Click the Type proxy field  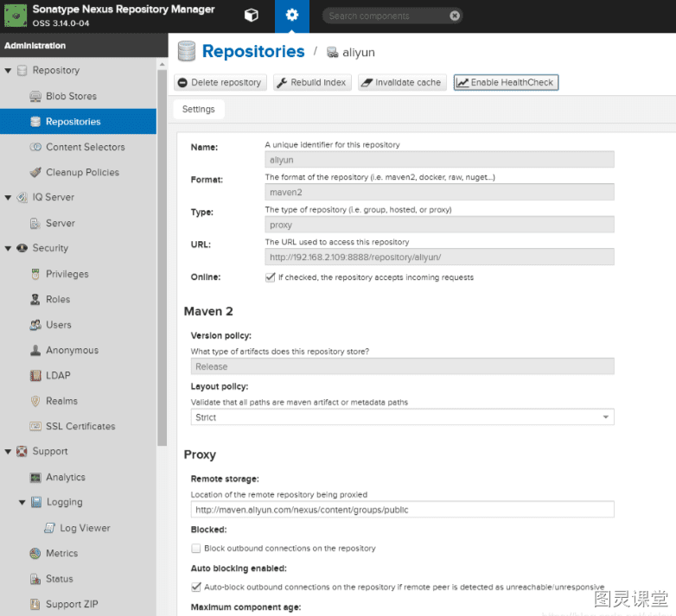pos(439,225)
